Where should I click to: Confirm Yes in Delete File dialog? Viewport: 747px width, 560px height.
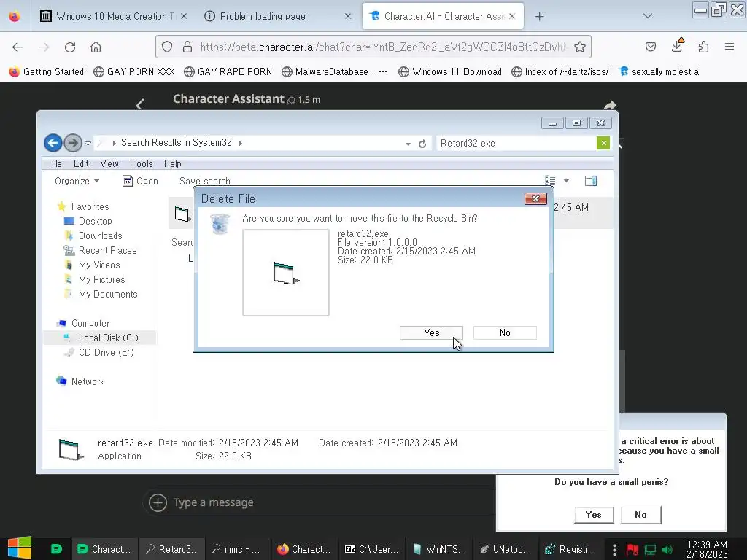coord(432,332)
